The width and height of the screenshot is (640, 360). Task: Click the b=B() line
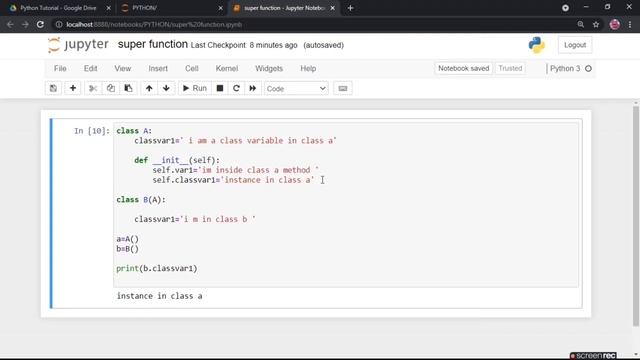tap(127, 249)
